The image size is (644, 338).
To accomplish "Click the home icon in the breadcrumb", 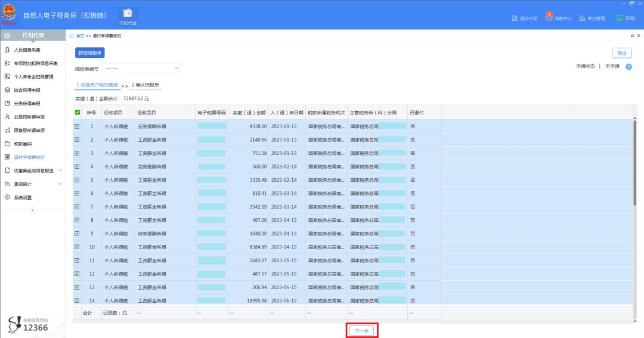I will [72, 36].
